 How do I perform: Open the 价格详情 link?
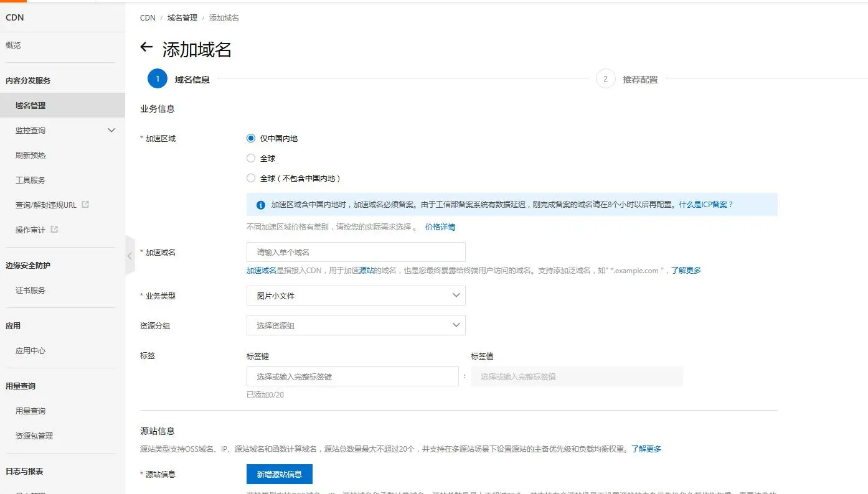(440, 227)
